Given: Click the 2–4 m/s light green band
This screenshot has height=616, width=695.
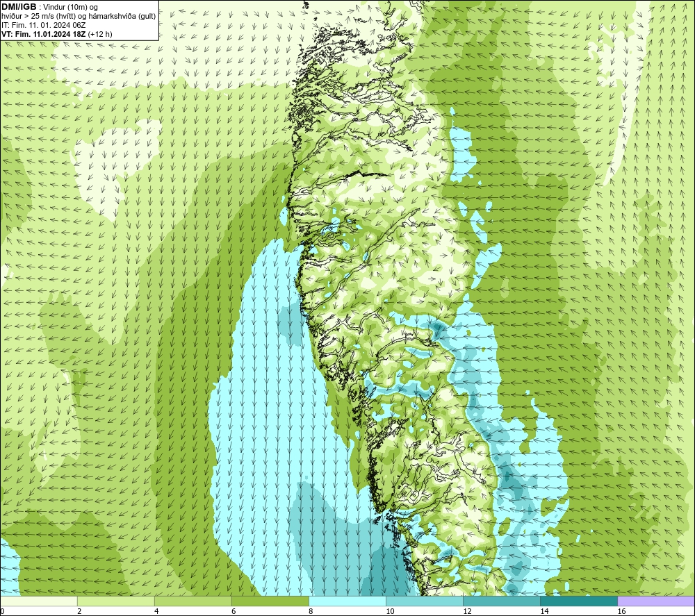Looking at the screenshot, I should 116,601.
